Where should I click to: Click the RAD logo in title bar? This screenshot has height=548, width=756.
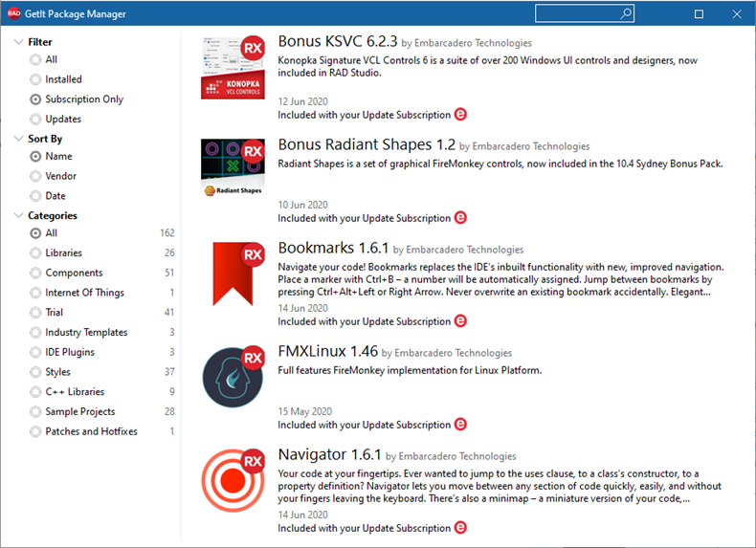coord(13,13)
